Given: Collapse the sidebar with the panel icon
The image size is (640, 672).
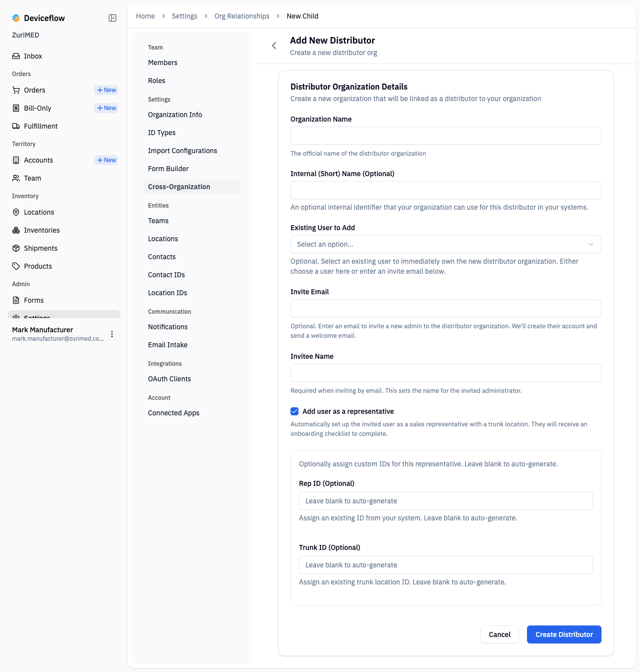Looking at the screenshot, I should pyautogui.click(x=112, y=18).
